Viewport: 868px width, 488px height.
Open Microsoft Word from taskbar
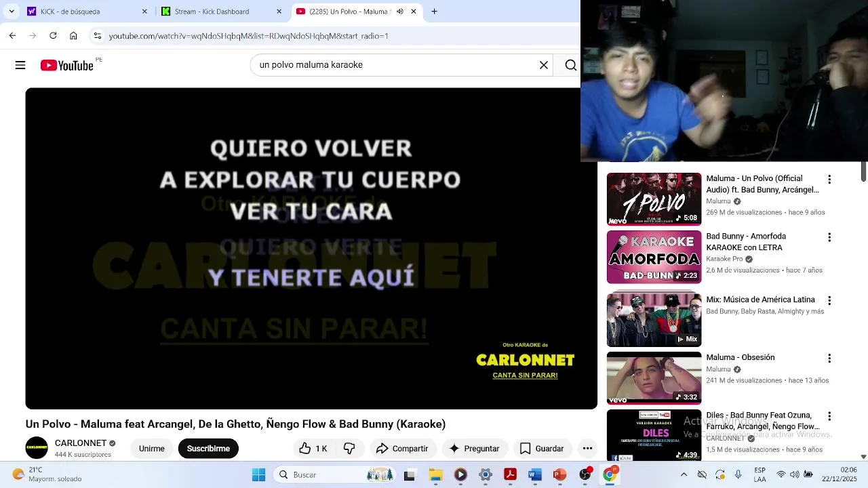(535, 475)
